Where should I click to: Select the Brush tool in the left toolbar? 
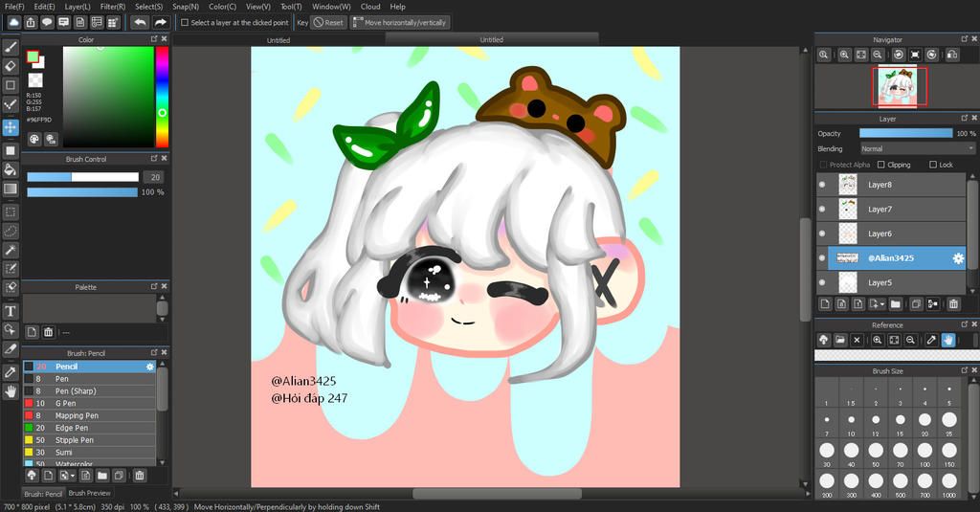click(11, 46)
